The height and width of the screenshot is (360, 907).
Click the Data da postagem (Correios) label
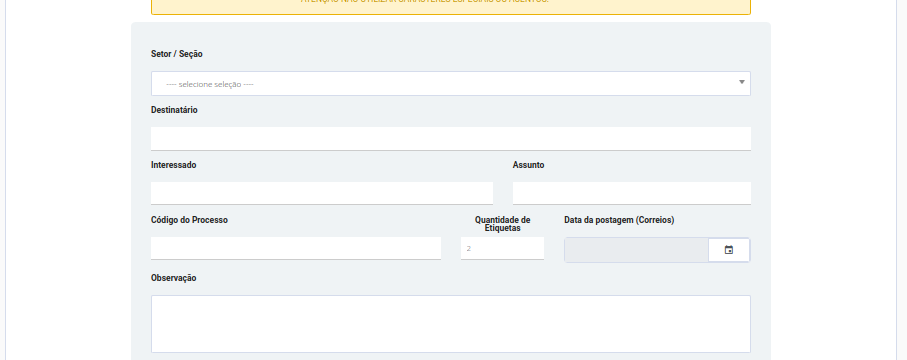coord(619,220)
